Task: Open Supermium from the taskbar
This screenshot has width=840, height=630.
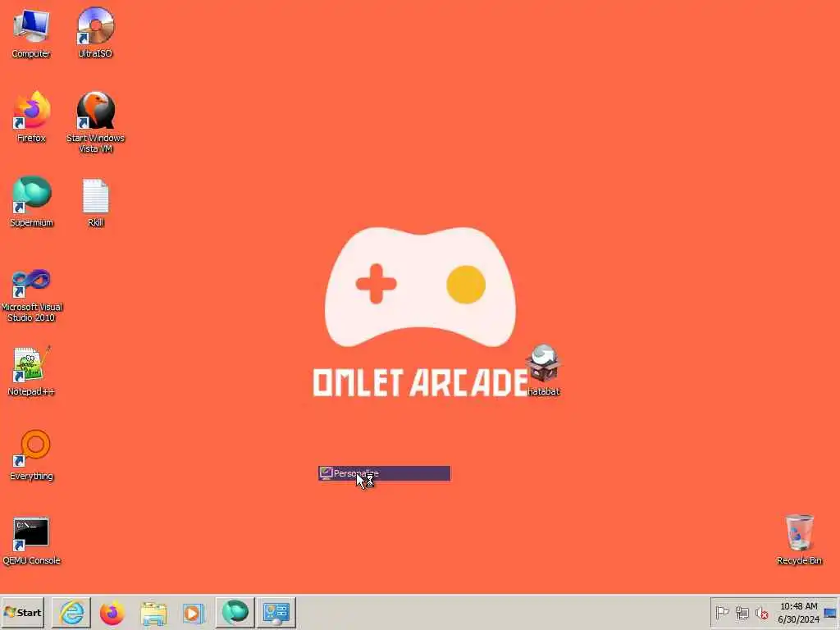Action: pos(235,612)
